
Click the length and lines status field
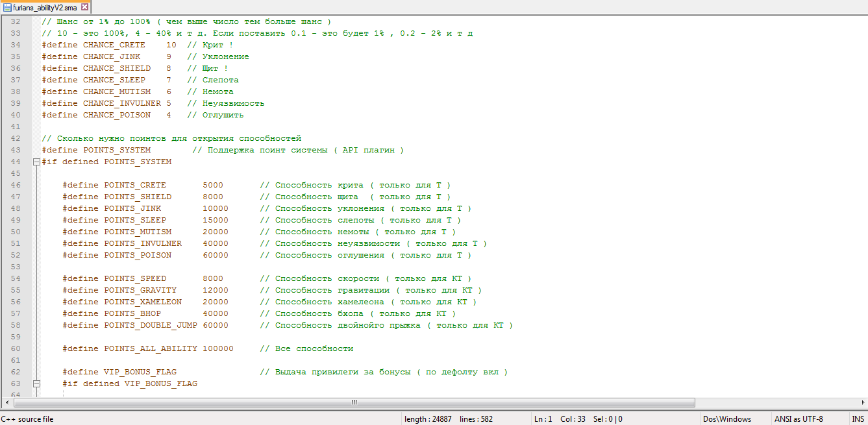pyautogui.click(x=448, y=419)
